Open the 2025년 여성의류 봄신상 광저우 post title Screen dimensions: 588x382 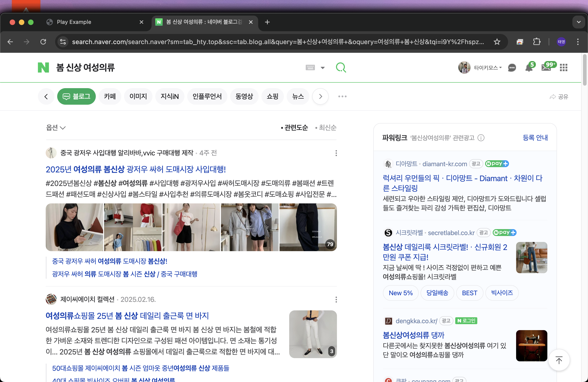point(136,169)
